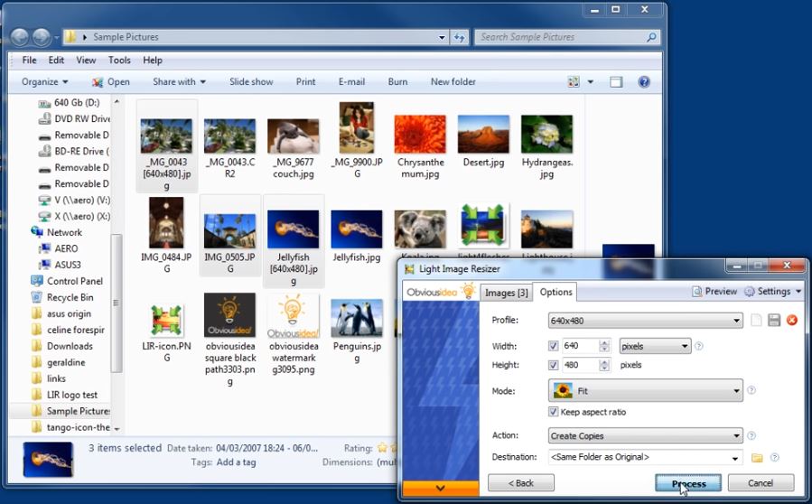
Task: Open help icon beside the Action dropdown
Action: click(x=751, y=435)
